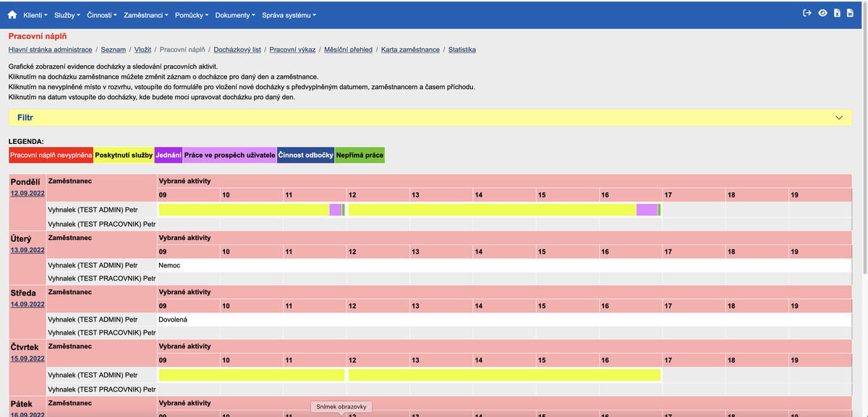Open the Klienti menu
The height and width of the screenshot is (417, 868).
[33, 14]
